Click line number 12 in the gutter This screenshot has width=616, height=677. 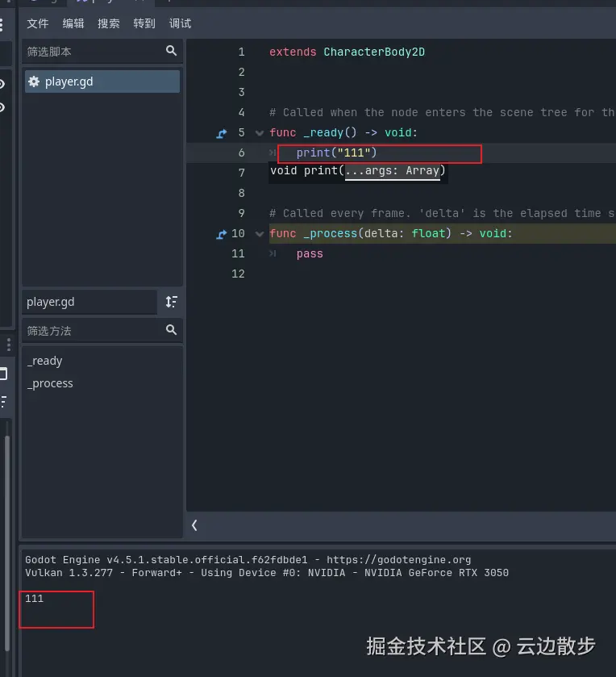(x=238, y=274)
